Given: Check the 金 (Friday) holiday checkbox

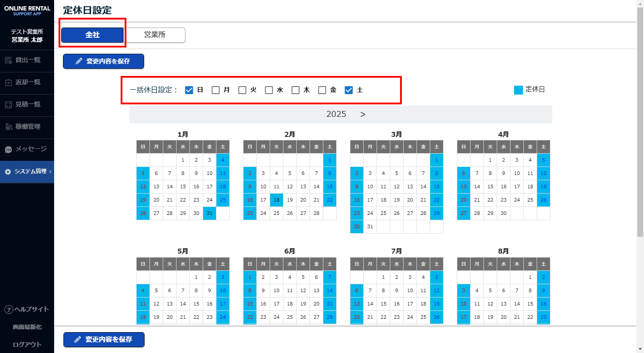Looking at the screenshot, I should [322, 90].
